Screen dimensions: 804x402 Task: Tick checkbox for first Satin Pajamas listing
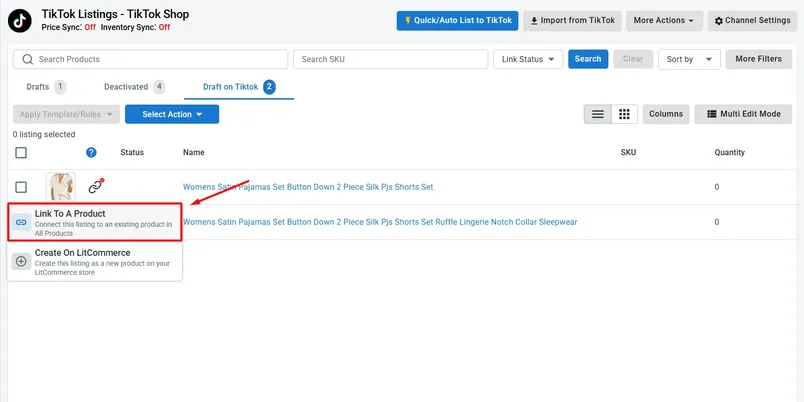coord(21,187)
